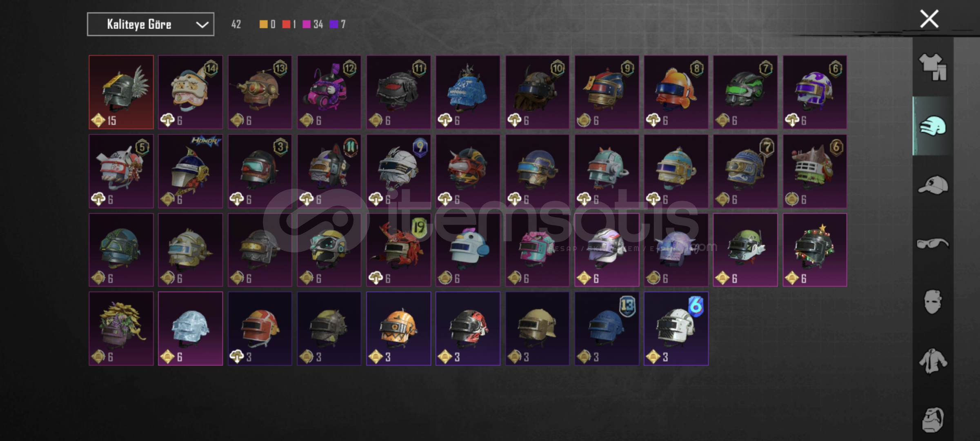Open the Kaliteye Göre sorting dropdown

[x=151, y=24]
